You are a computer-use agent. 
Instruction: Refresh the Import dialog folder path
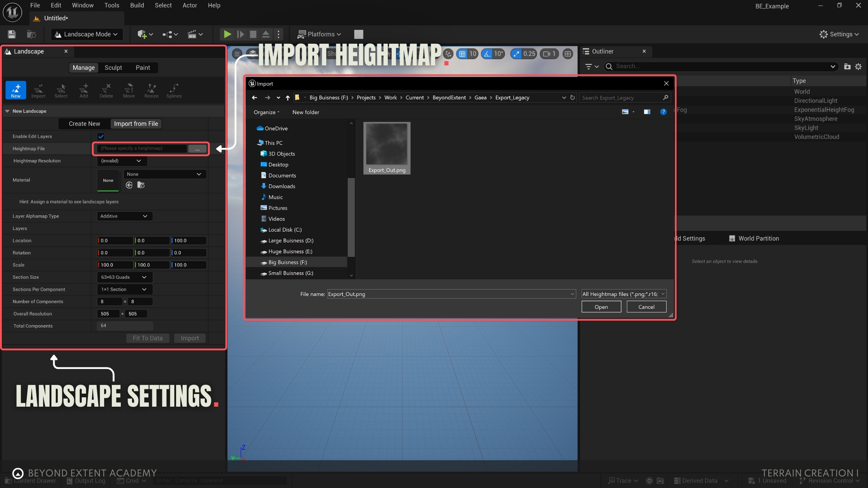pos(572,98)
